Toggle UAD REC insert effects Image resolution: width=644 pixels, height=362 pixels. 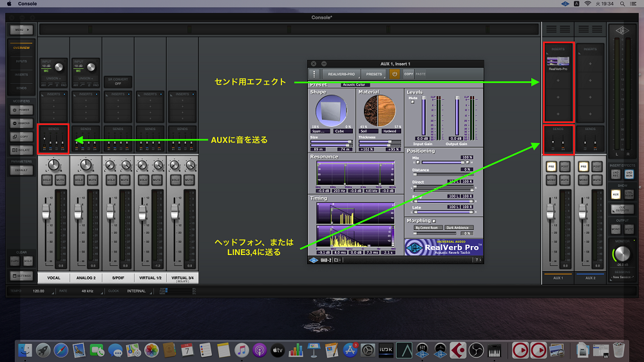(616, 174)
